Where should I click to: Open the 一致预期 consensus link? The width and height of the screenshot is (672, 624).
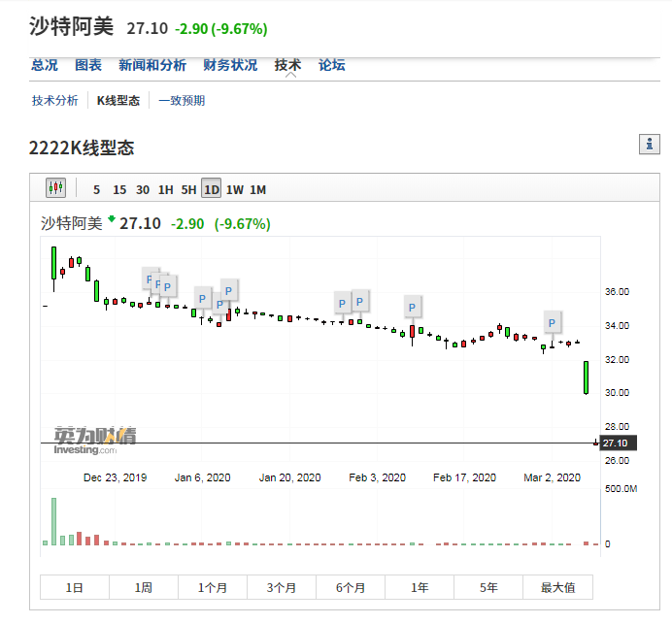tap(182, 100)
